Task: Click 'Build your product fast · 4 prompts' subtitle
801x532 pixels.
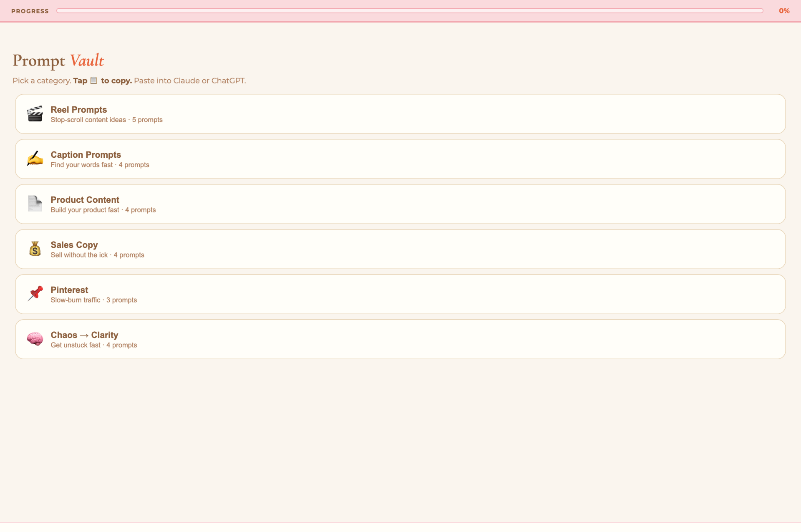Action: 103,210
